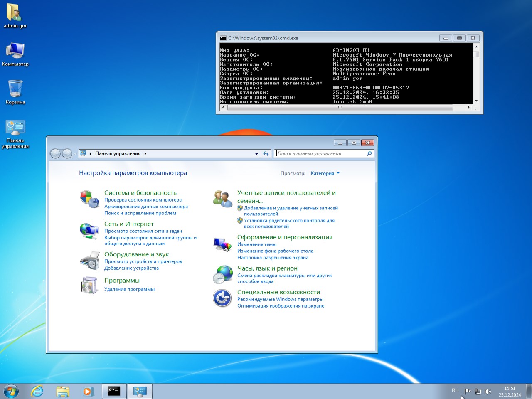Screen dimensions: 532x399
Task: Open the Программы disc box icon
Action: pyautogui.click(x=89, y=285)
